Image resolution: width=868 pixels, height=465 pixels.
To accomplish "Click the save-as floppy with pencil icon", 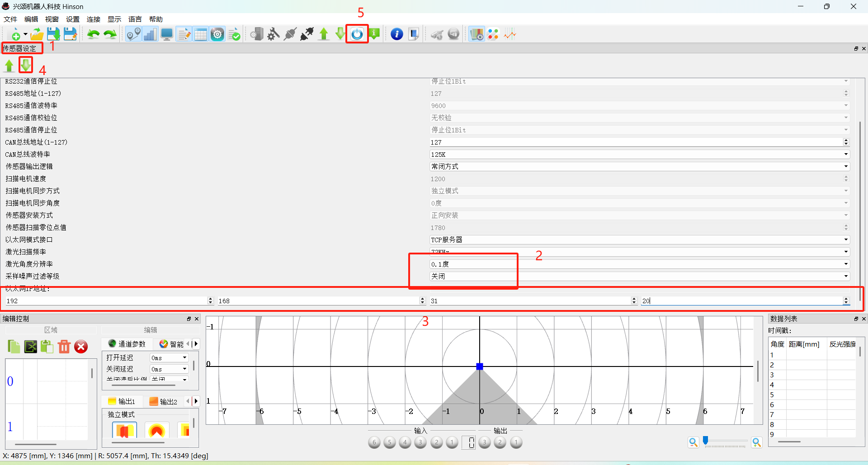I will tap(70, 34).
